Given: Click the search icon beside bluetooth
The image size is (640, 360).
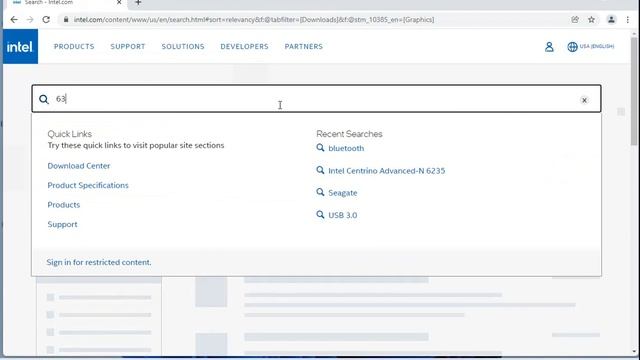Looking at the screenshot, I should (x=320, y=148).
